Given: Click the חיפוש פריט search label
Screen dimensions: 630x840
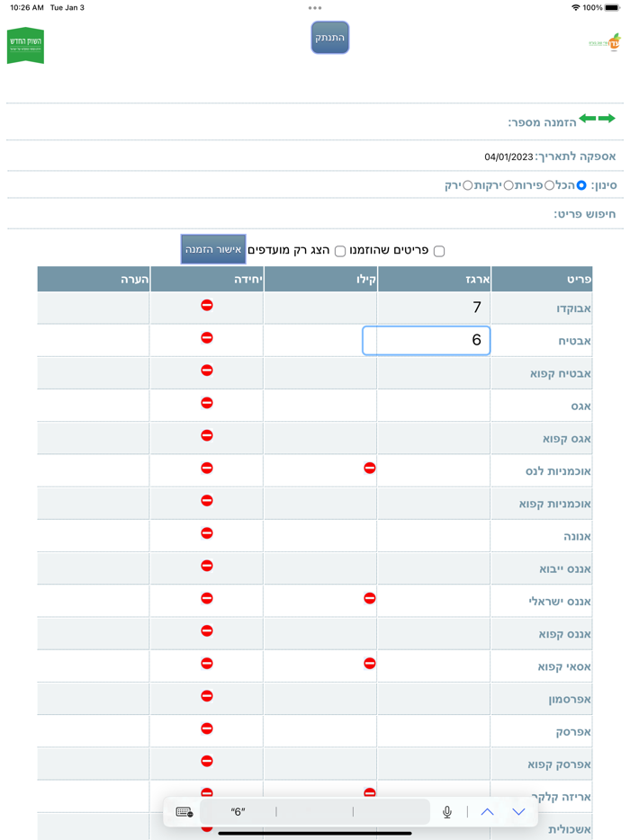Looking at the screenshot, I should click(584, 214).
